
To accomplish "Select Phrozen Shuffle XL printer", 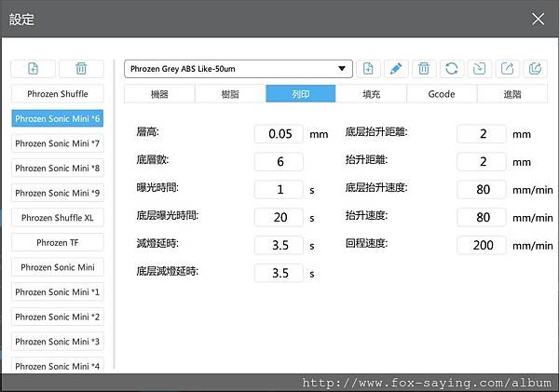I will click(x=58, y=217).
